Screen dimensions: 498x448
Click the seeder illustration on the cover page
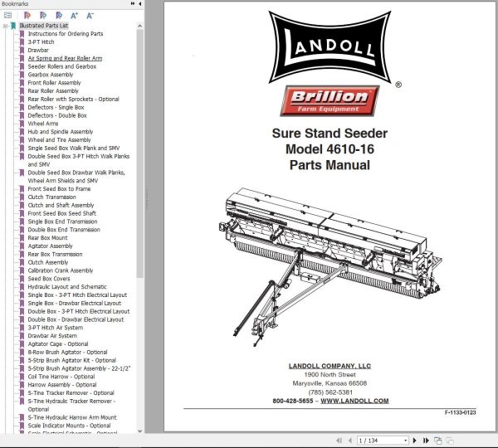pyautogui.click(x=330, y=266)
